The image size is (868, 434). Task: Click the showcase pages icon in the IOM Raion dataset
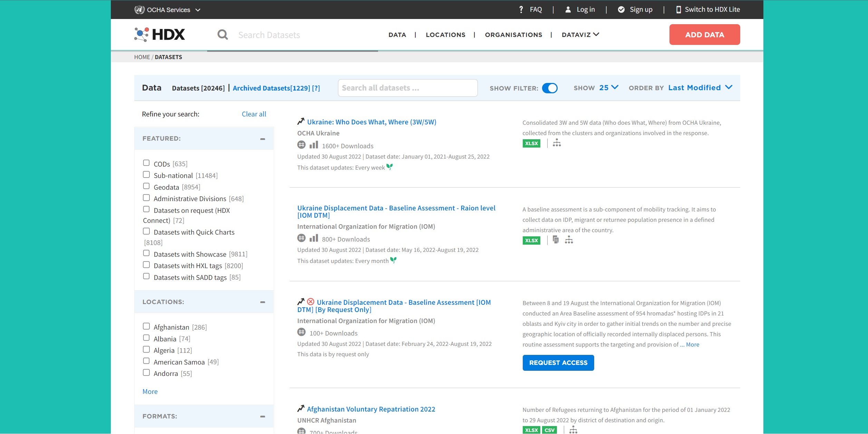click(556, 240)
